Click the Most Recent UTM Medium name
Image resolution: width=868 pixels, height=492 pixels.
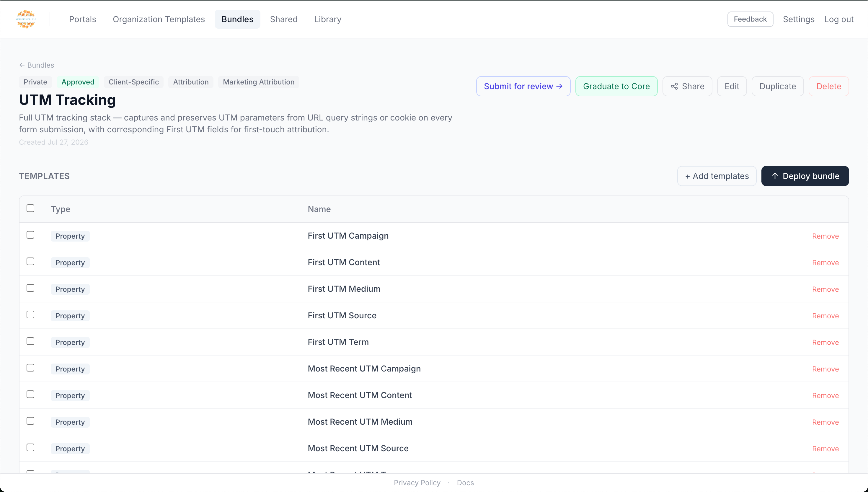click(x=360, y=422)
